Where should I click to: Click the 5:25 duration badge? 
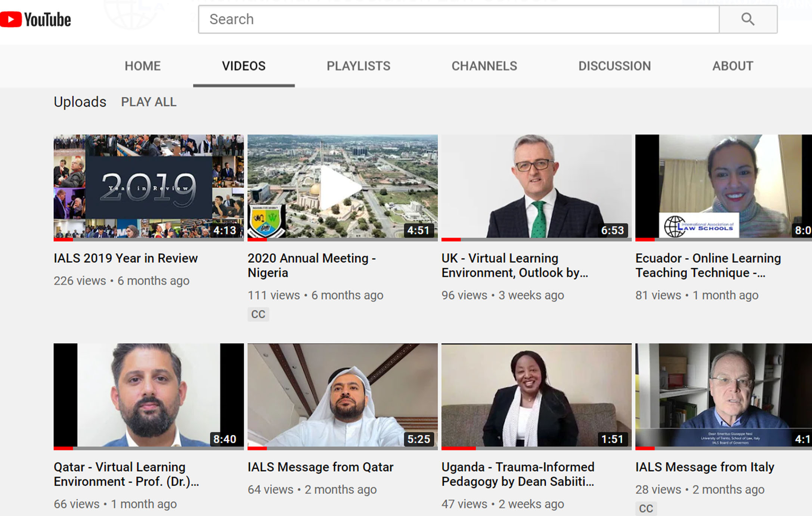[418, 439]
